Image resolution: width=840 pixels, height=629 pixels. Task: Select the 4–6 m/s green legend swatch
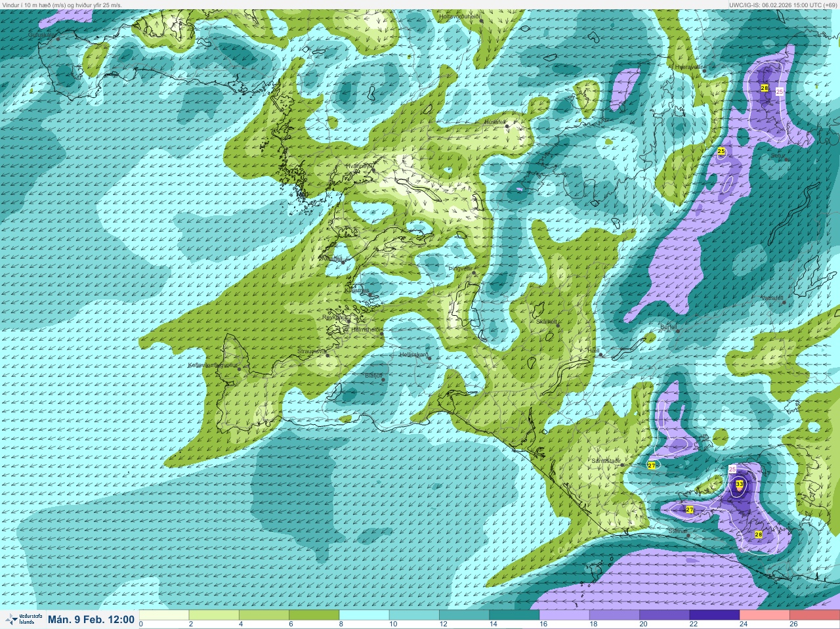pyautogui.click(x=265, y=615)
